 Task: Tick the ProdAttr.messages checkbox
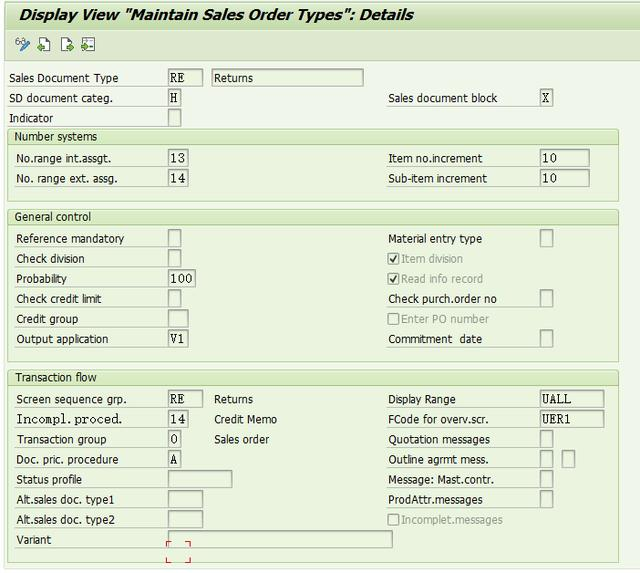[x=546, y=499]
